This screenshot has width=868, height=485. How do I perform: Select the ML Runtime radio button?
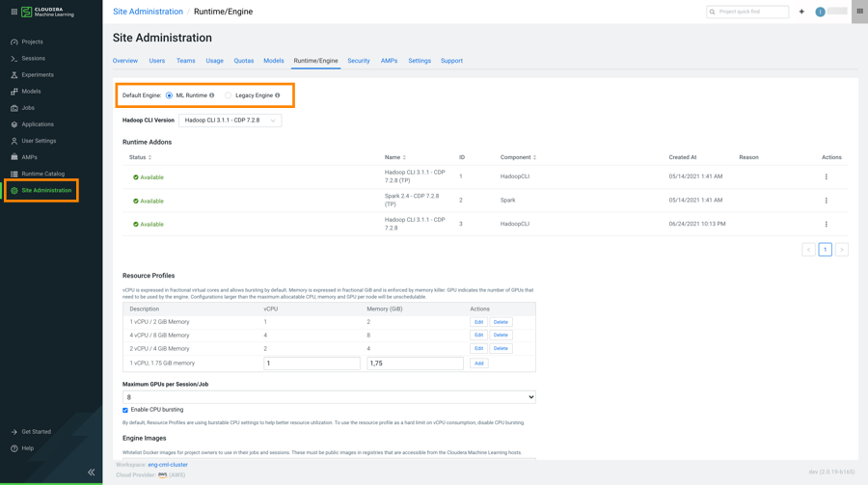[x=170, y=95]
